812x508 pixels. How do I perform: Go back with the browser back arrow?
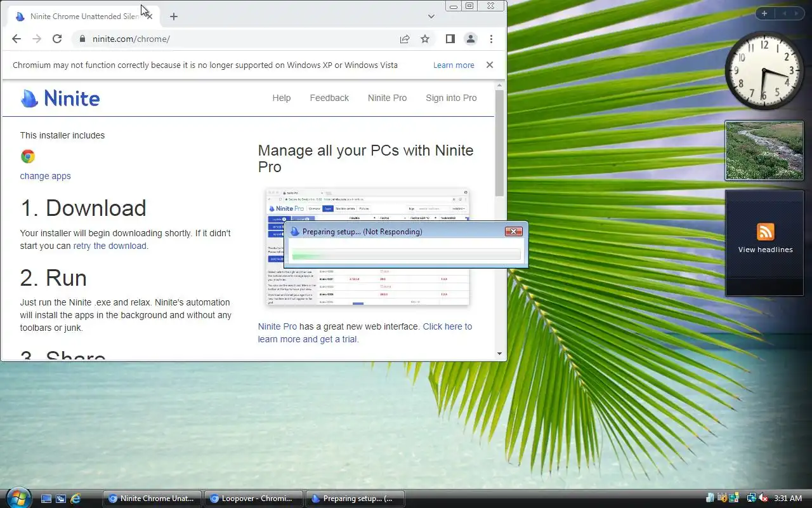16,39
